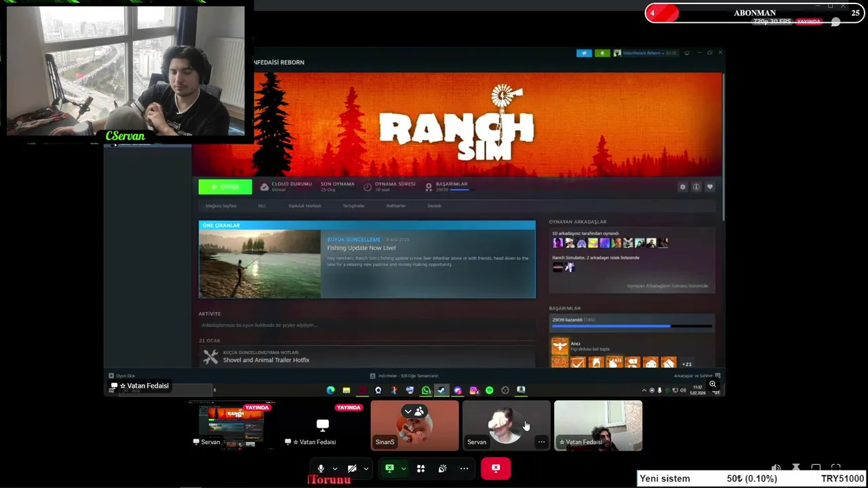Image resolution: width=868 pixels, height=488 pixels.
Task: Open Steam from the taskbar
Action: pos(441,390)
